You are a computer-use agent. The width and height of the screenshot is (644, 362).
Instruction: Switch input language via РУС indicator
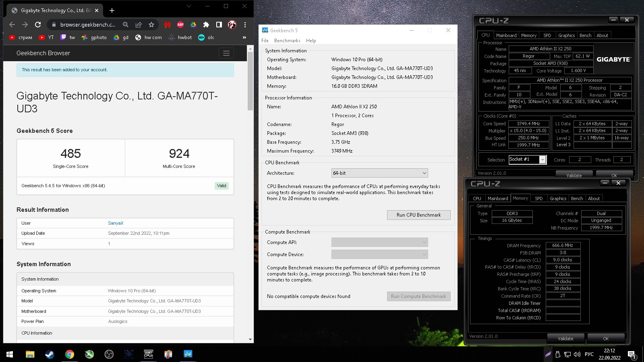tap(589, 354)
